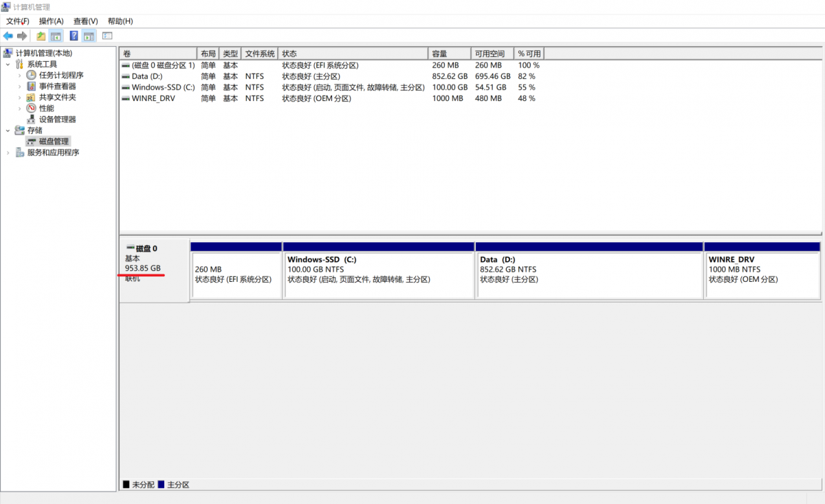Select the WINRE_DRV partition block in disk map

click(x=762, y=274)
